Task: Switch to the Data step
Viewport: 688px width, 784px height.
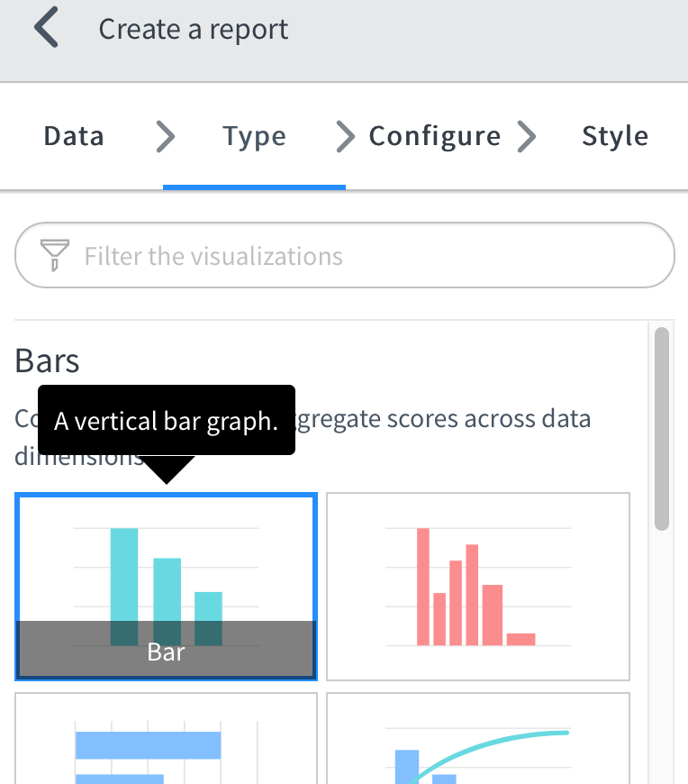Action: click(x=73, y=136)
